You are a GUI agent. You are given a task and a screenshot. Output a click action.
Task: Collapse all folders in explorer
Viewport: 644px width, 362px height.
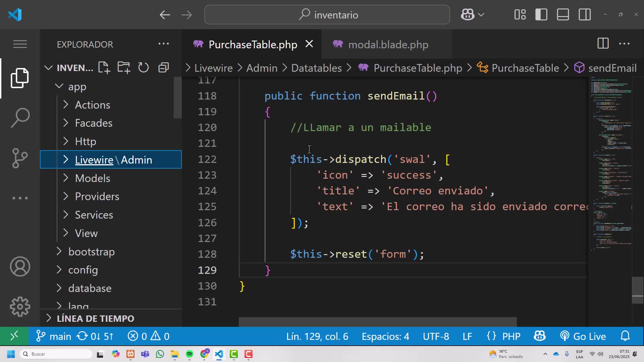click(163, 68)
